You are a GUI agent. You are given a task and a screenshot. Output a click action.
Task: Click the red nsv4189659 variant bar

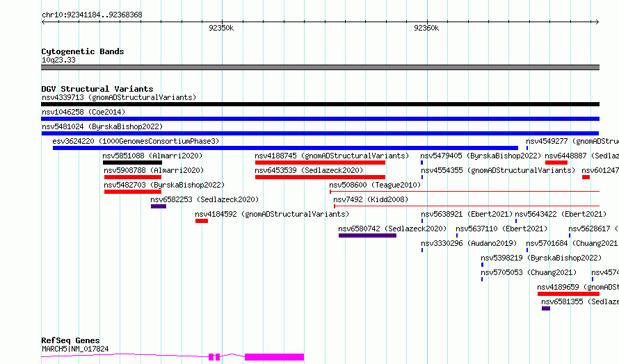(x=568, y=294)
